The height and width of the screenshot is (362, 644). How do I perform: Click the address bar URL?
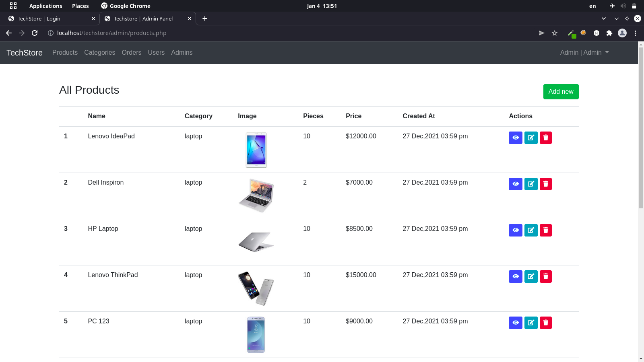pyautogui.click(x=111, y=33)
